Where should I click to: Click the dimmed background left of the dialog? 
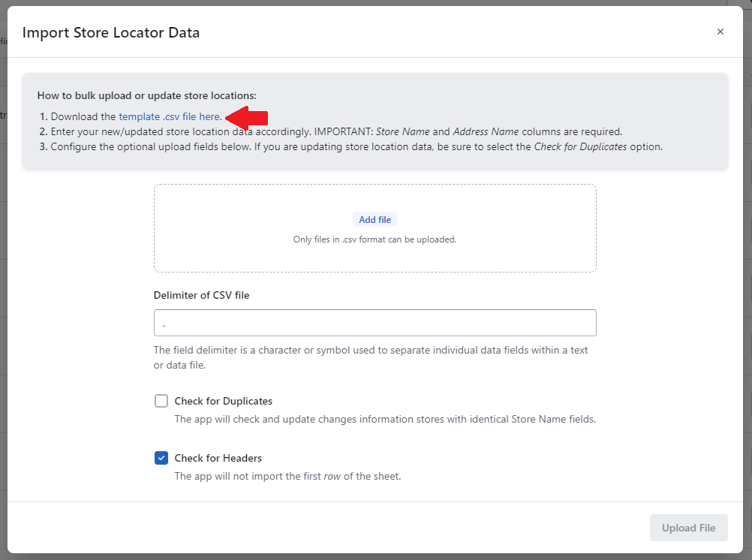pyautogui.click(x=3, y=300)
